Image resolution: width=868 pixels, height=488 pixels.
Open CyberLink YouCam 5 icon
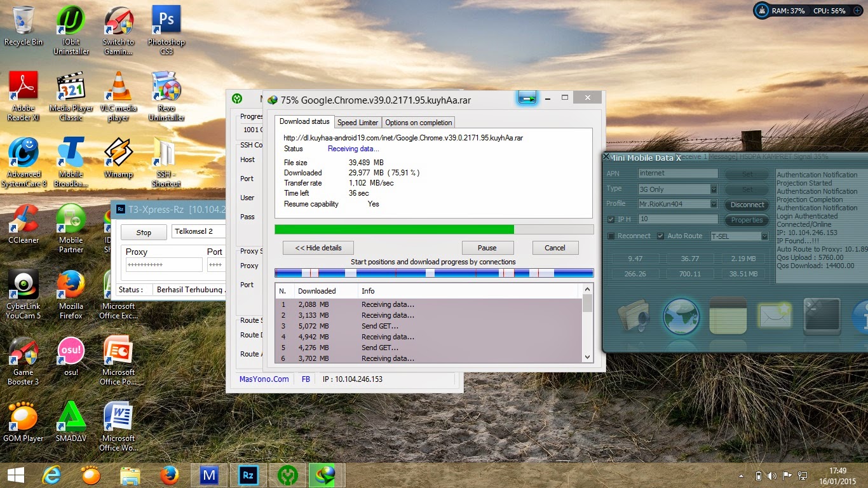(24, 294)
